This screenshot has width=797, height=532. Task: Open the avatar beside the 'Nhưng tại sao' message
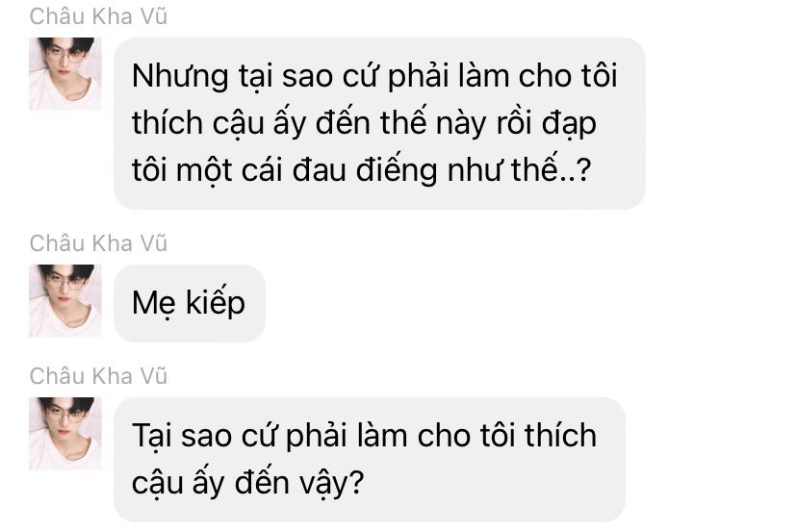65,74
